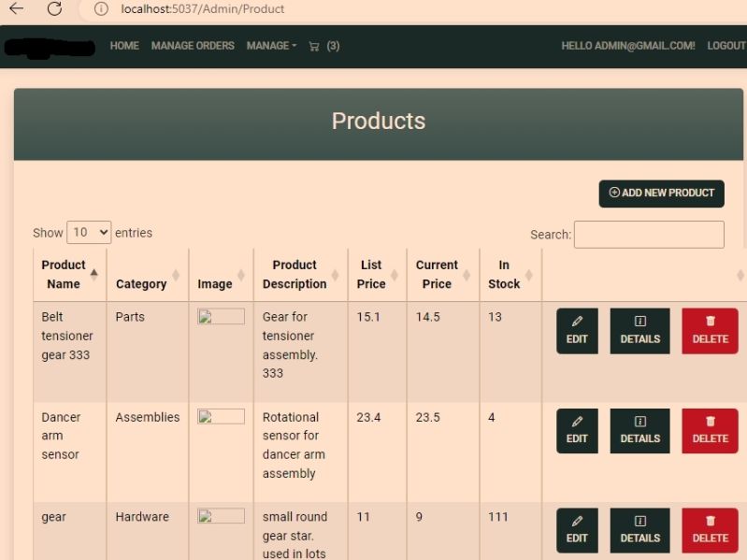Image resolution: width=747 pixels, height=560 pixels.
Task: Delete the Dancer arm sensor product
Action: [711, 431]
